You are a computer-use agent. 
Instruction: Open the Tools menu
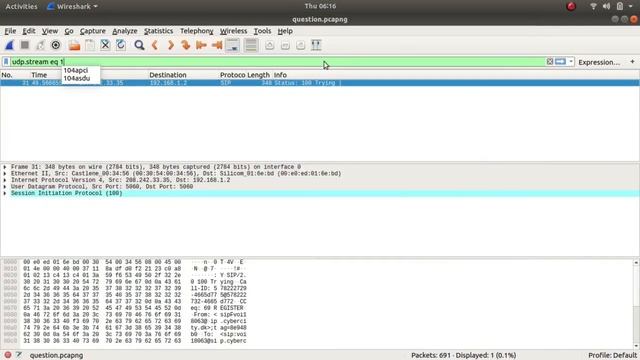point(262,31)
